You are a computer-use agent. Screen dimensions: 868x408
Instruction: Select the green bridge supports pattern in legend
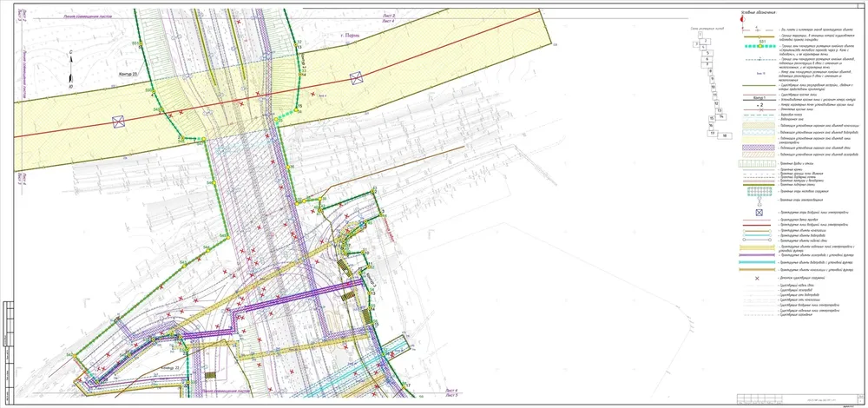(759, 192)
